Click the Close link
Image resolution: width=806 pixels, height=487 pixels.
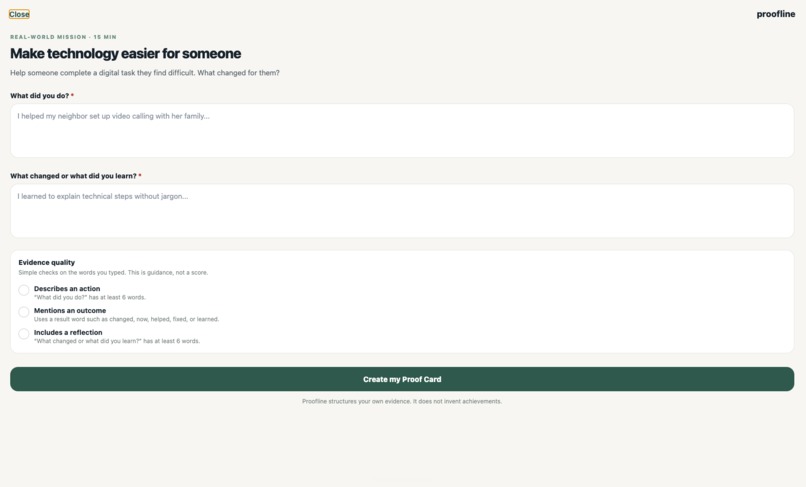coord(19,14)
